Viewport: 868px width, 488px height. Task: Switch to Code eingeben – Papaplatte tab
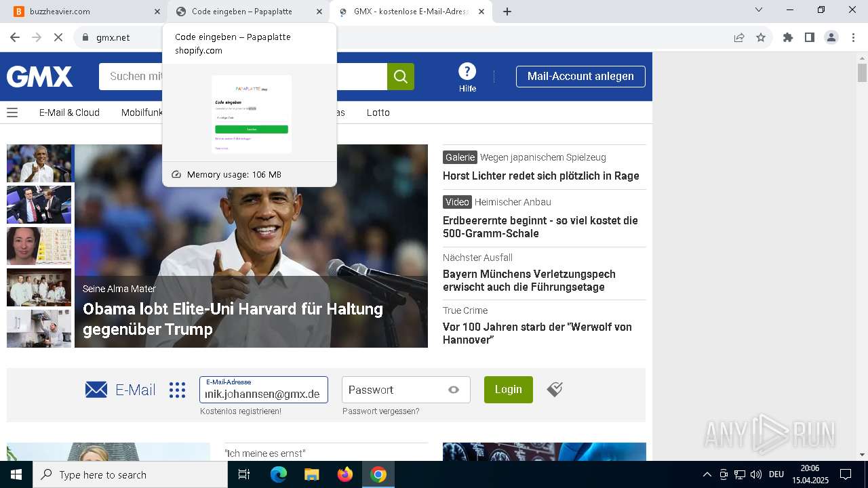tap(248, 12)
